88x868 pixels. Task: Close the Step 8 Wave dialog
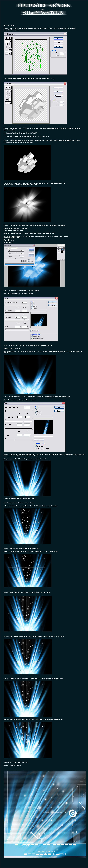point(64,403)
